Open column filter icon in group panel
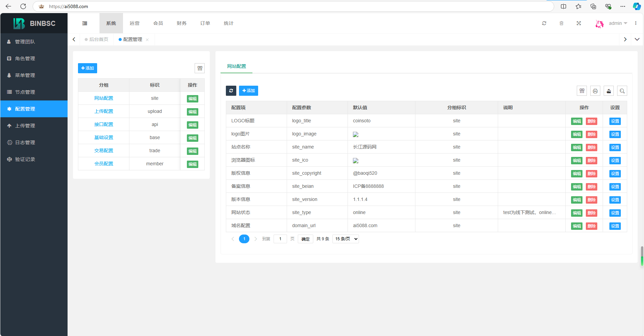This screenshot has height=336, width=644. point(200,68)
